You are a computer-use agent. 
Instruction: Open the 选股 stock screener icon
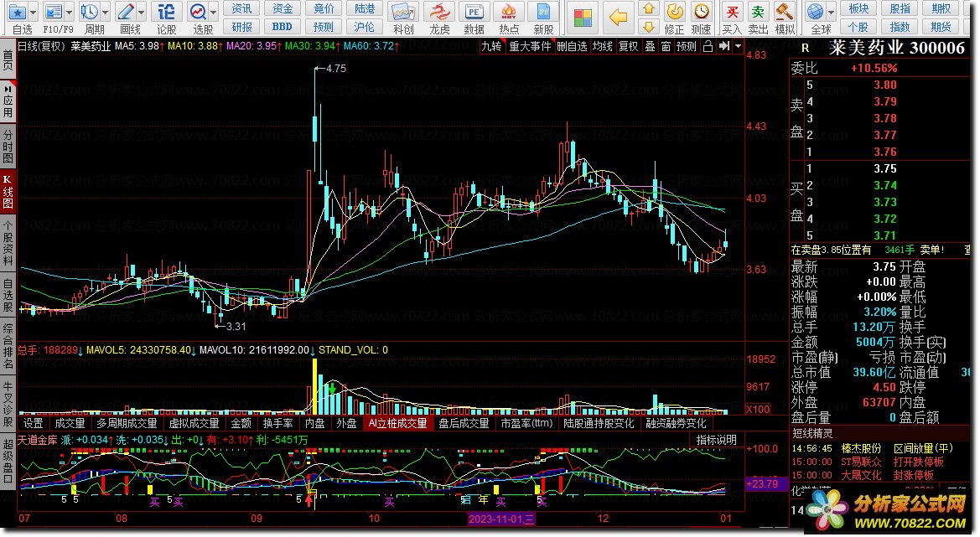click(x=198, y=12)
